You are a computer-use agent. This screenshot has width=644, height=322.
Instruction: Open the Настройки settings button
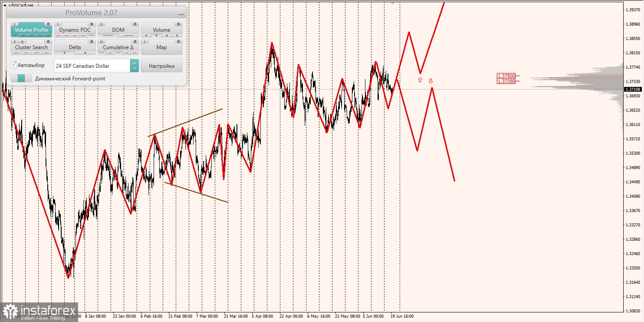[161, 66]
